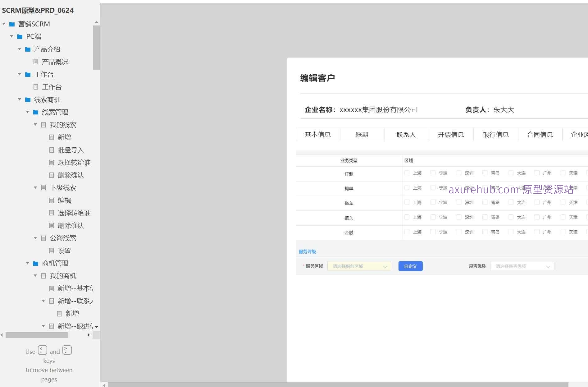Click the page icon beside 工作台
588x387 pixels.
[x=35, y=87]
